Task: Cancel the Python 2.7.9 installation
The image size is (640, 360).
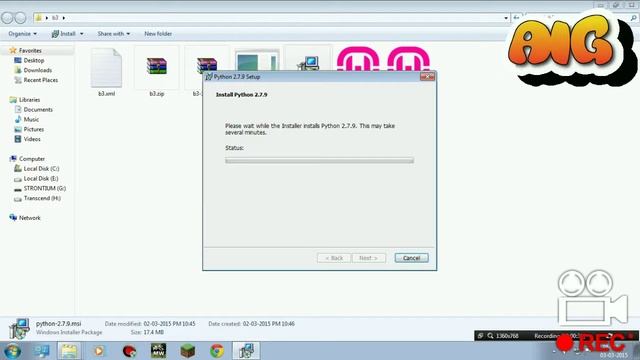Action: coord(411,258)
